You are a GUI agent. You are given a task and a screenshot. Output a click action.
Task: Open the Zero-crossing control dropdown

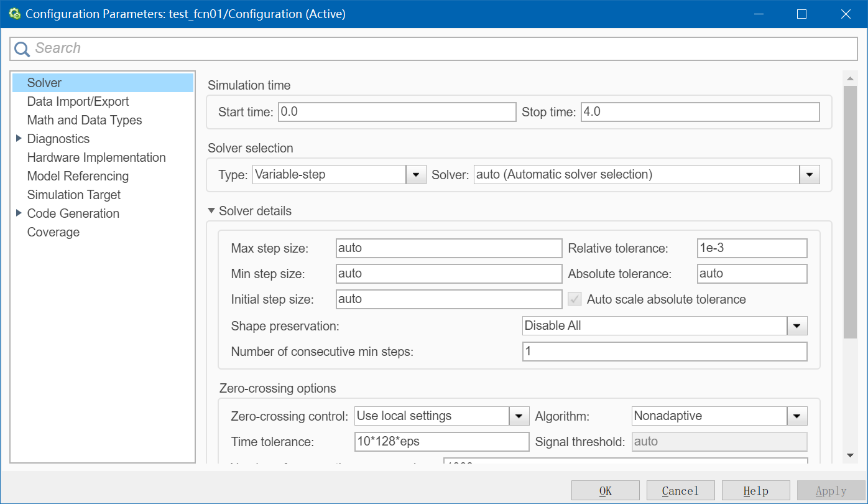pos(518,416)
